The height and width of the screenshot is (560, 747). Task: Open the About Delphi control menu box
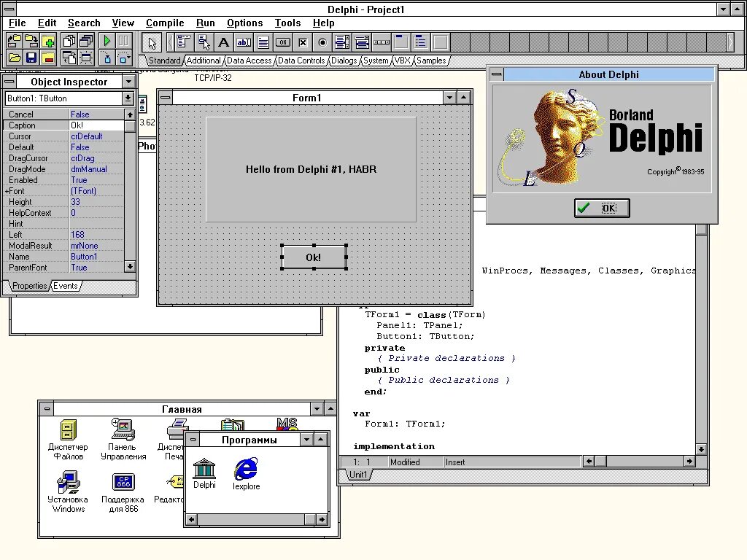pyautogui.click(x=496, y=74)
